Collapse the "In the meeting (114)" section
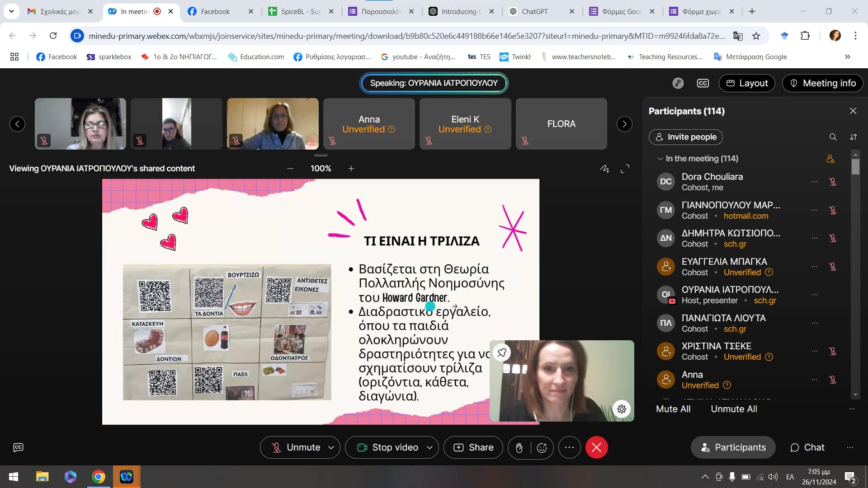Screen dimensions: 868x488 [660, 159]
